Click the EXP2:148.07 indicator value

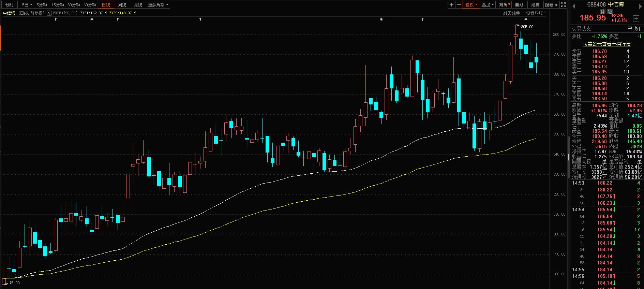tap(121, 13)
